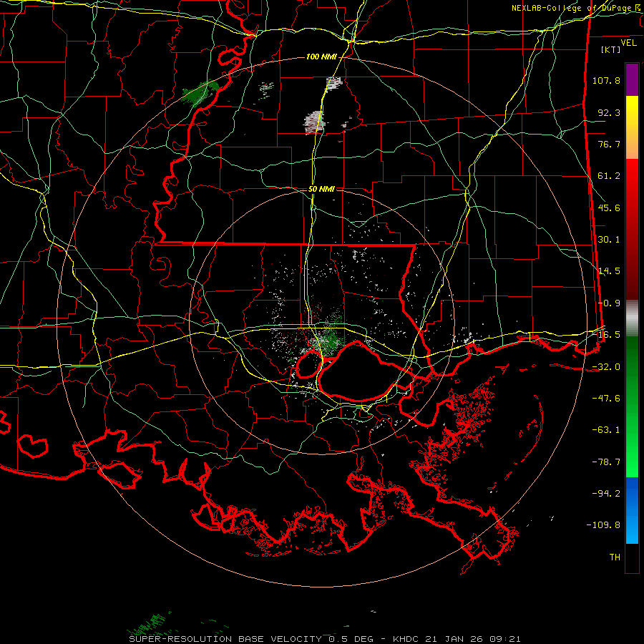Click the yellow-orange segment of color bar
This screenshot has height=644, width=644.
pos(632,127)
